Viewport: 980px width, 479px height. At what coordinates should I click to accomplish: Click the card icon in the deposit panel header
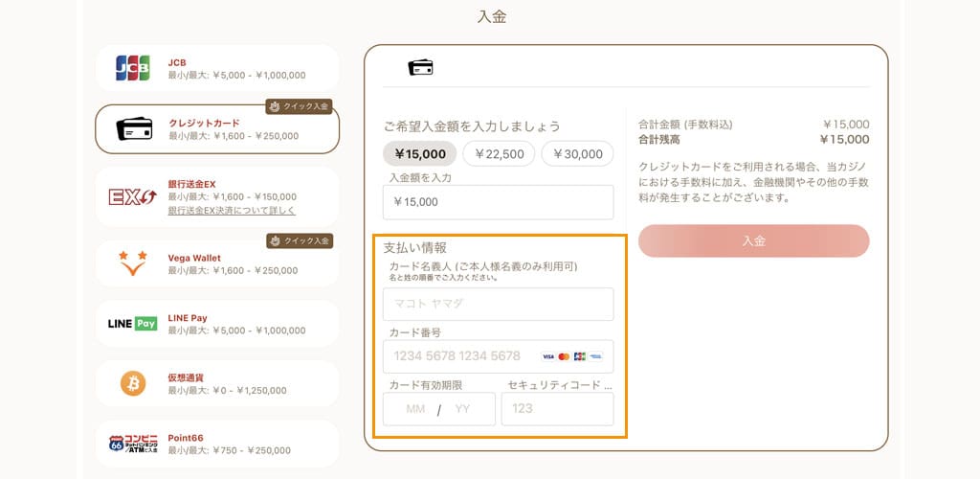pos(421,67)
